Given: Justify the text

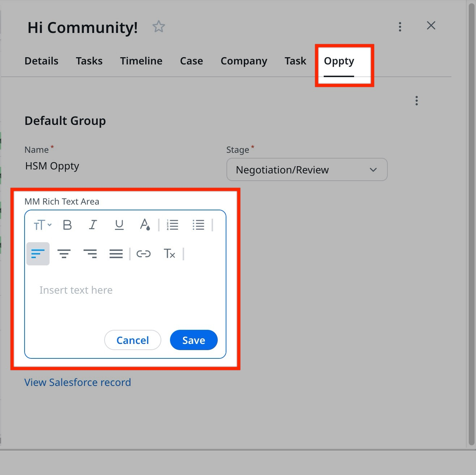Looking at the screenshot, I should pos(116,254).
